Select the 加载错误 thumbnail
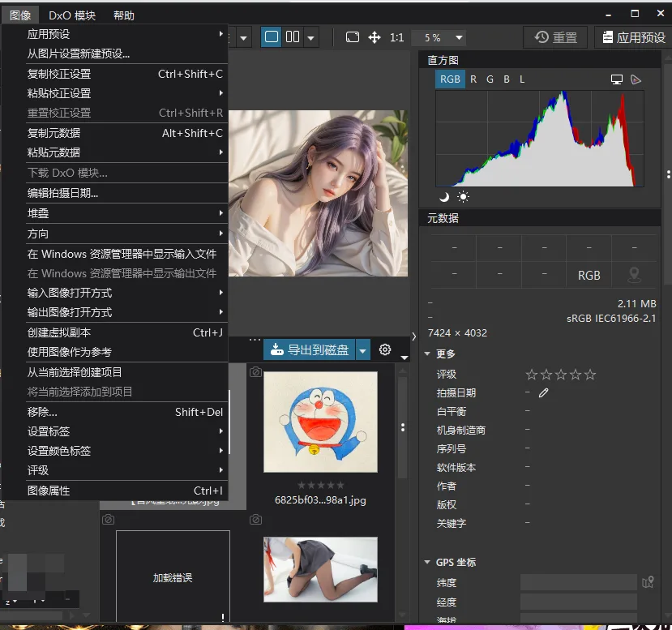Viewport: 672px width, 630px height. click(173, 576)
